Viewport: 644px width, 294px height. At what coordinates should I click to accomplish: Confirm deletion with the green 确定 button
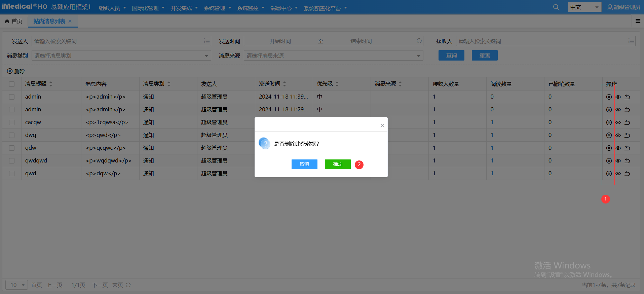pos(338,164)
